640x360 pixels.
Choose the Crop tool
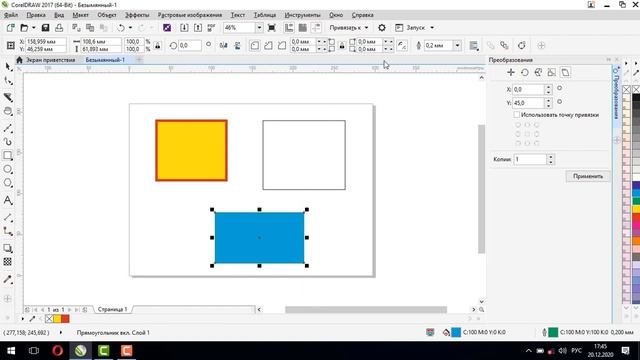click(8, 97)
